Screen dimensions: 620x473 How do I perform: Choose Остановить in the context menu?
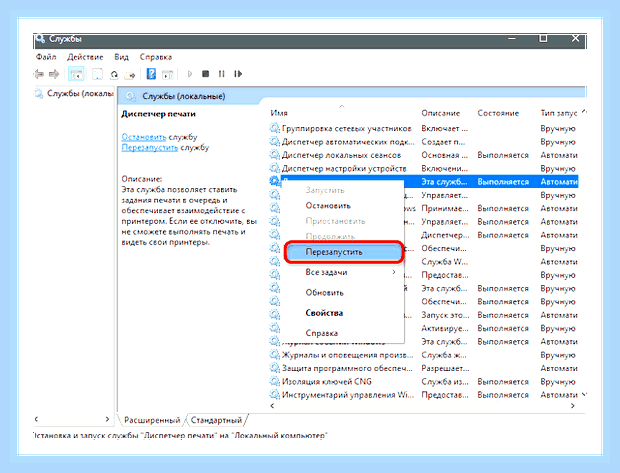pos(342,206)
